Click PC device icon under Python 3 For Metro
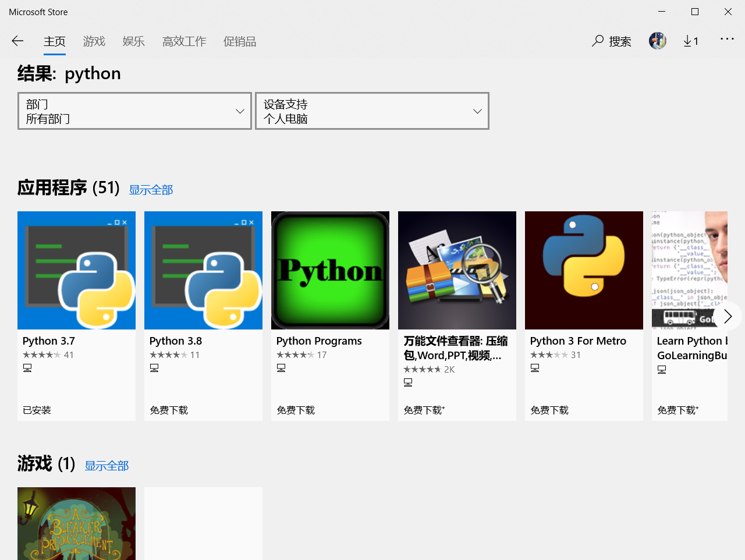The width and height of the screenshot is (745, 560). pyautogui.click(x=535, y=368)
